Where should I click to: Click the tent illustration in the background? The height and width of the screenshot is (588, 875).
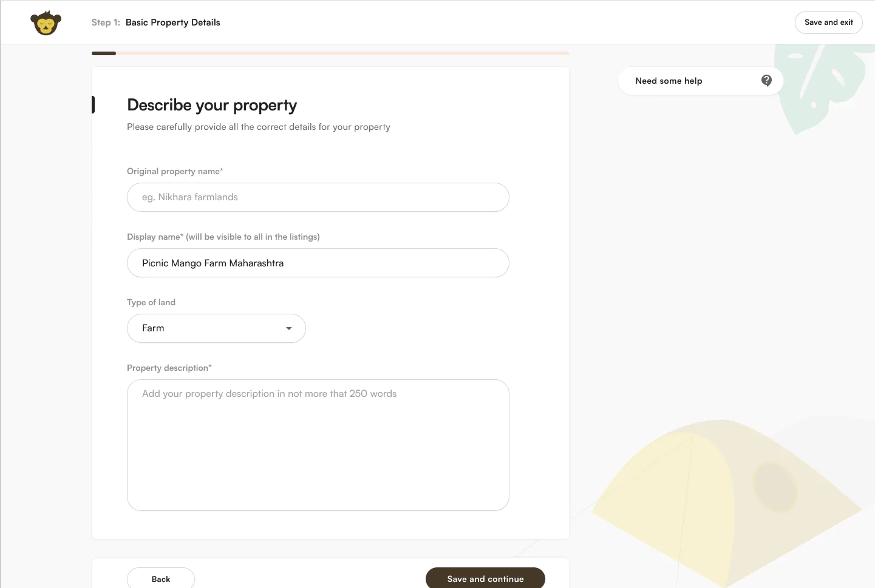[x=723, y=498]
